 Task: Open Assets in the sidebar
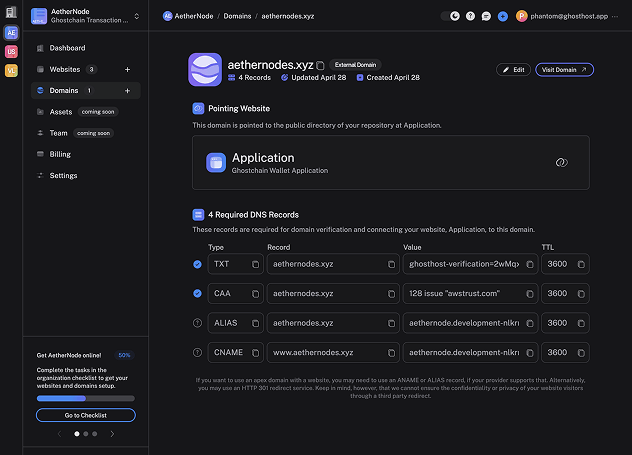(85, 112)
